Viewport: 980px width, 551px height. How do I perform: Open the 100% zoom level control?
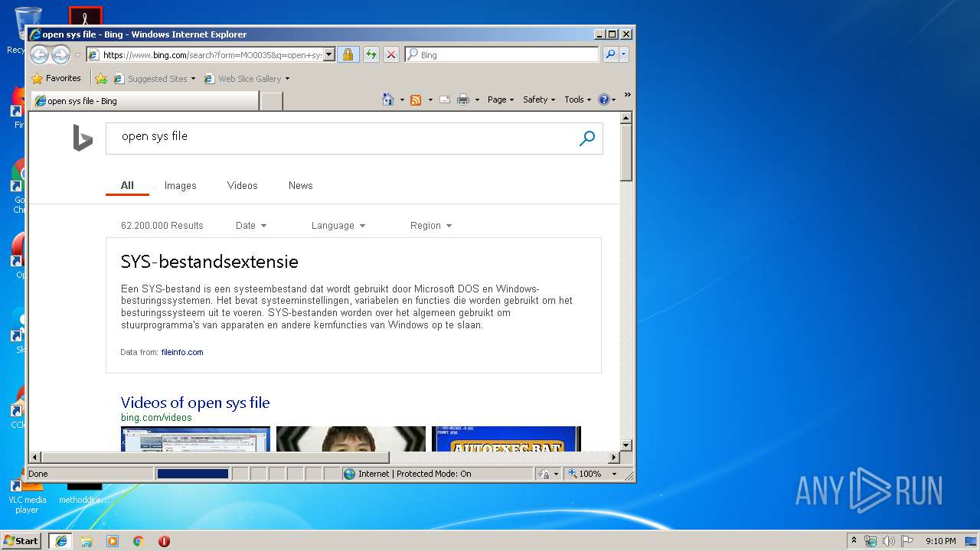585,474
